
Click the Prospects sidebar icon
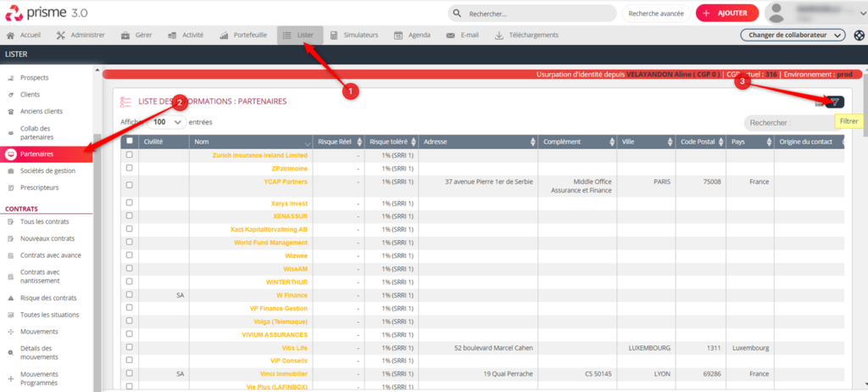click(11, 78)
